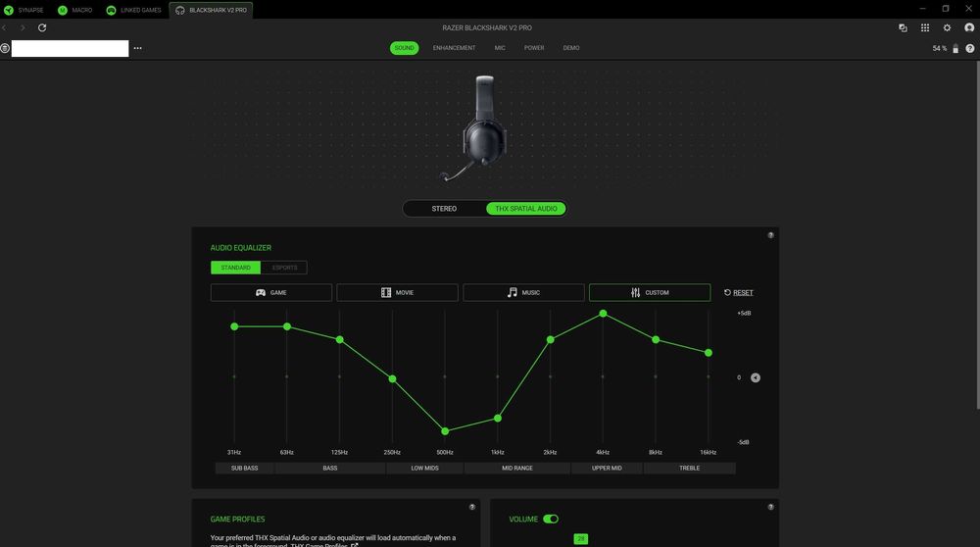
Task: Click the 1kHz equalizer slider handle
Action: click(x=498, y=418)
